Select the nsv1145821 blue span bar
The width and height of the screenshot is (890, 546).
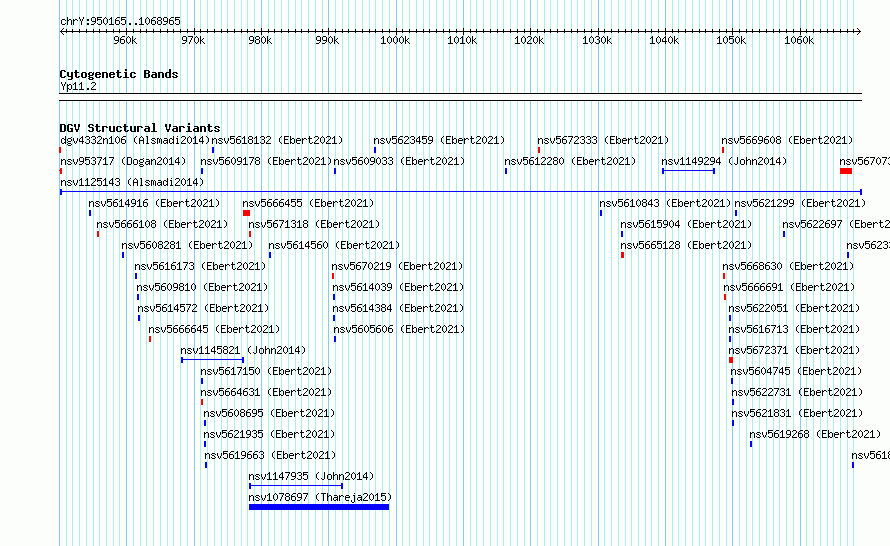coord(213,360)
